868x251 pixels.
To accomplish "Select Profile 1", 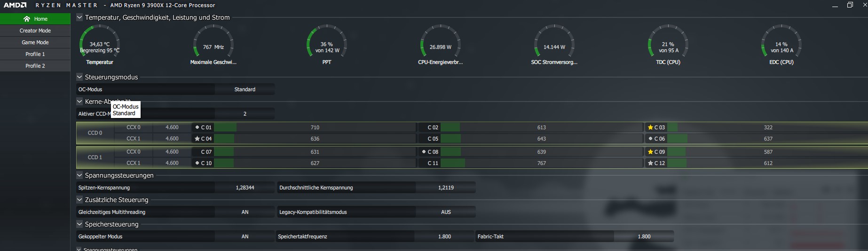I will click(35, 54).
